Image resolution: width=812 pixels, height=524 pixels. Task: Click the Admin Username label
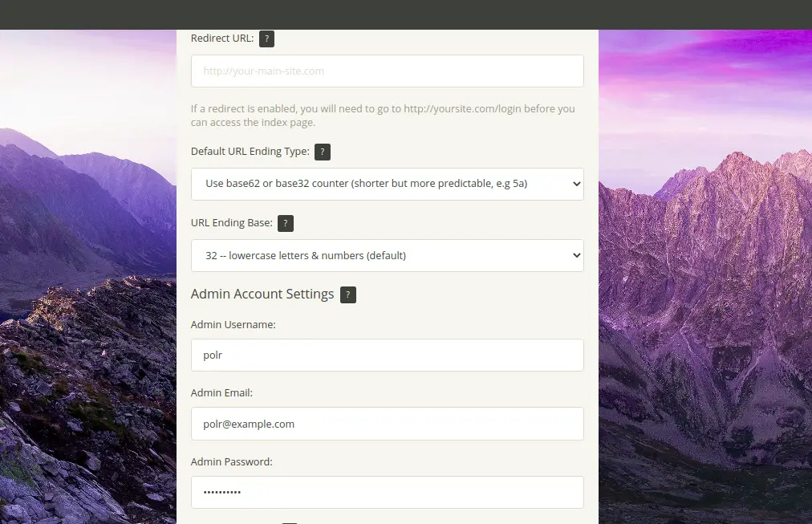pyautogui.click(x=233, y=325)
